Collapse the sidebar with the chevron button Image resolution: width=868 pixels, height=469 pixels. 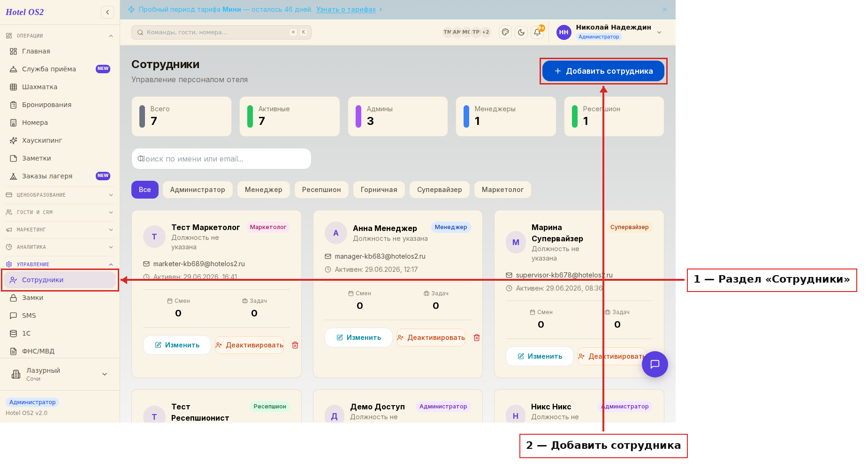coord(107,12)
